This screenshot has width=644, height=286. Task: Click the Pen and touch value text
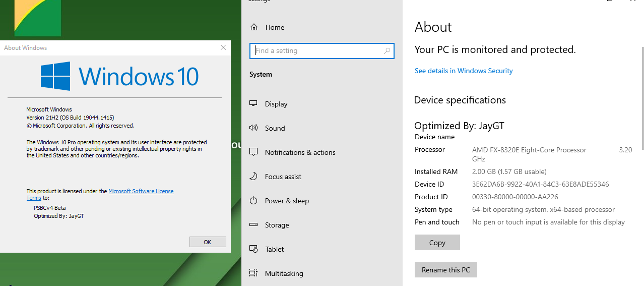click(548, 222)
